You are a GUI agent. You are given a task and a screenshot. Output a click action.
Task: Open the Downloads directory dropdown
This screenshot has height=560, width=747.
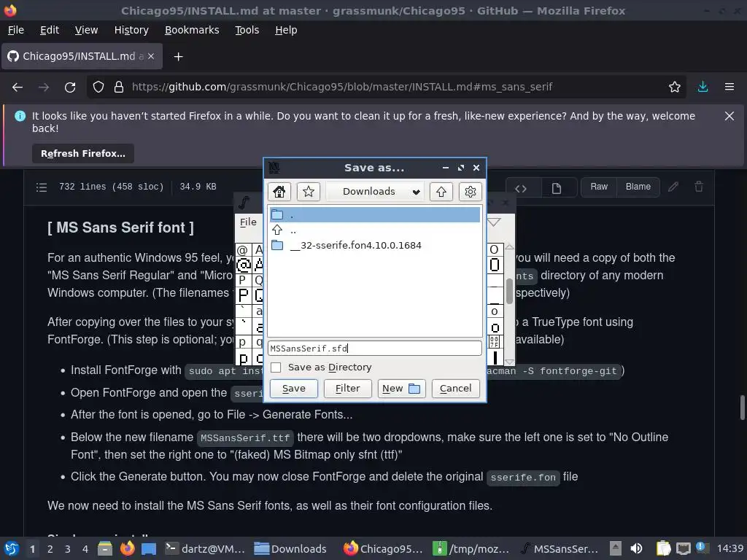pos(375,192)
